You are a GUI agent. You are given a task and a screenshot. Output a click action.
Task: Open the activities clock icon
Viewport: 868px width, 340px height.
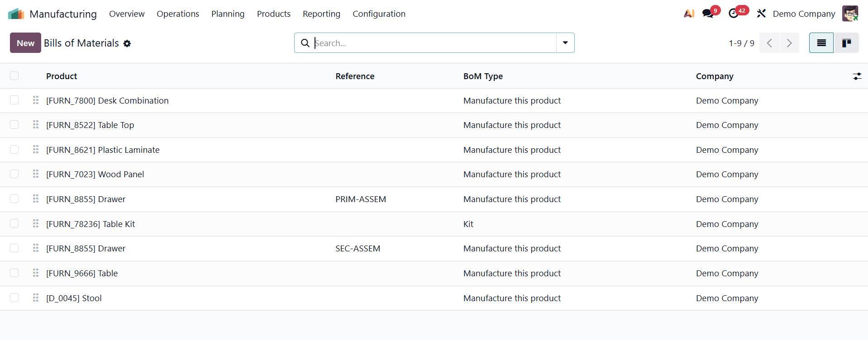(x=734, y=14)
